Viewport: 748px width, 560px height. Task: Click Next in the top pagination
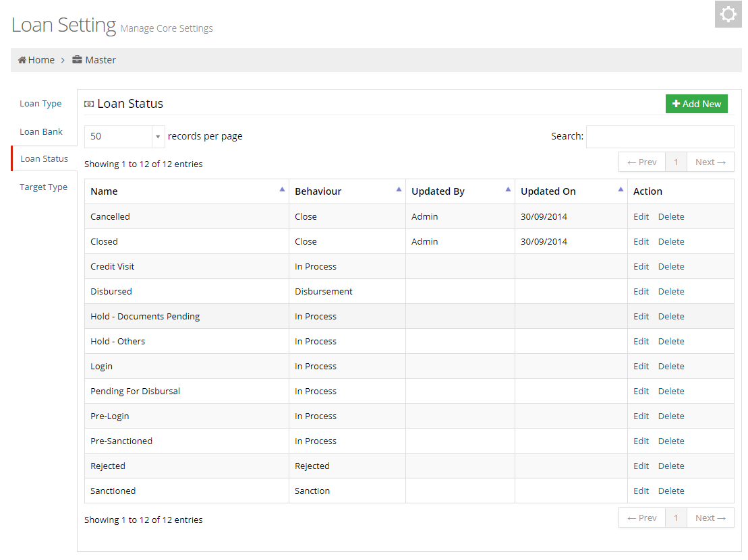[710, 162]
